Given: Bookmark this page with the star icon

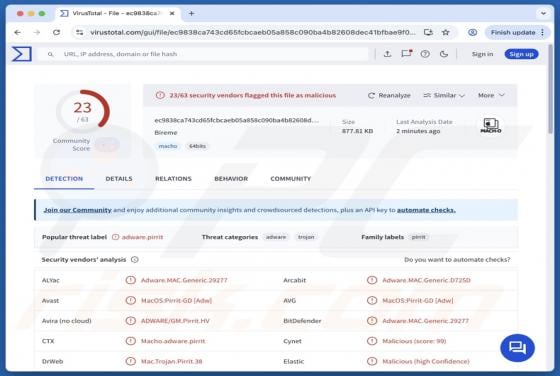Looking at the screenshot, I should tap(445, 32).
